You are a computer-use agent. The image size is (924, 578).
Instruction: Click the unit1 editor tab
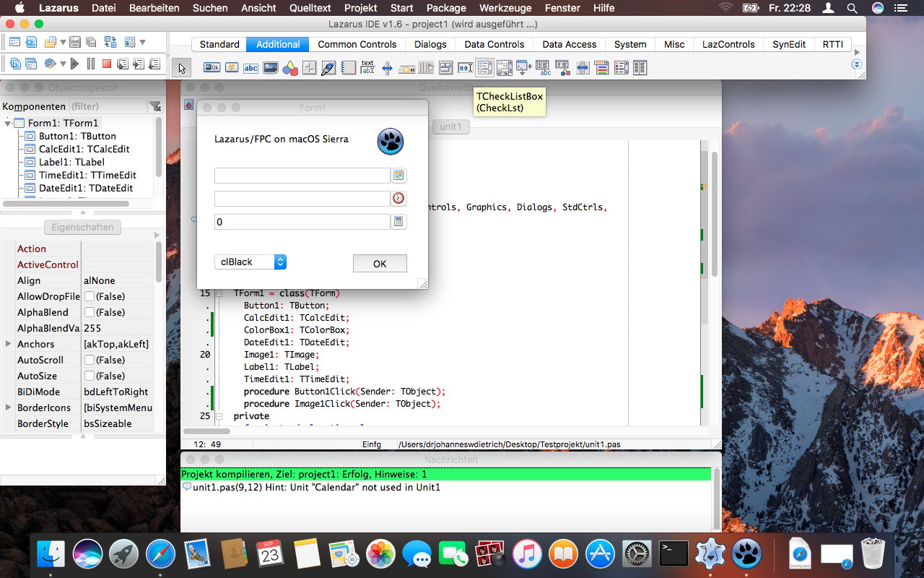[x=450, y=126]
